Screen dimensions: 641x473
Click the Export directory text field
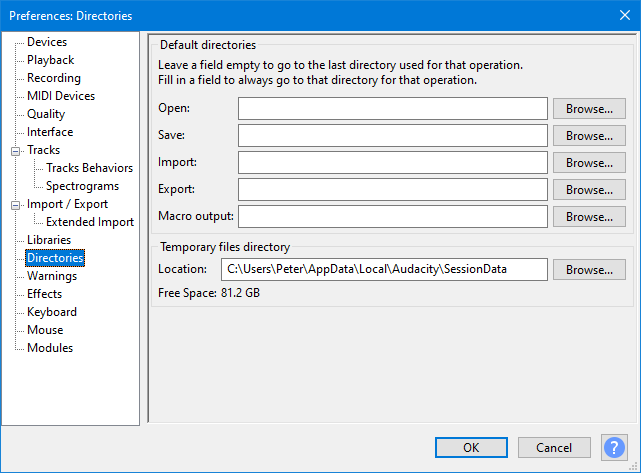click(393, 189)
